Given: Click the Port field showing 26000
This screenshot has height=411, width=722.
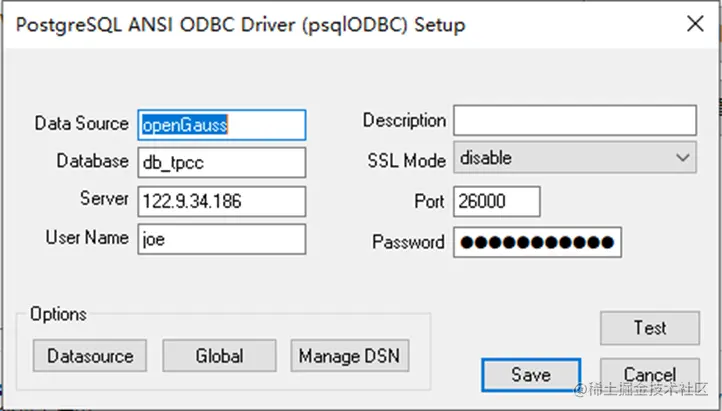Looking at the screenshot, I should [x=496, y=201].
